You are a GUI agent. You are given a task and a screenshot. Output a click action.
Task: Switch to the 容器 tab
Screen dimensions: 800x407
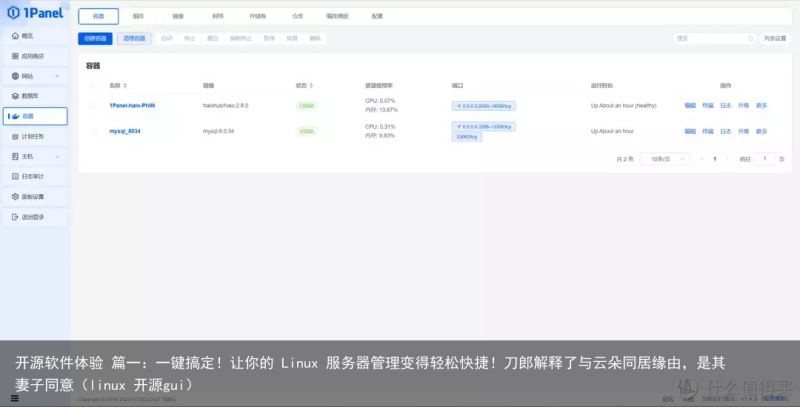(98, 16)
